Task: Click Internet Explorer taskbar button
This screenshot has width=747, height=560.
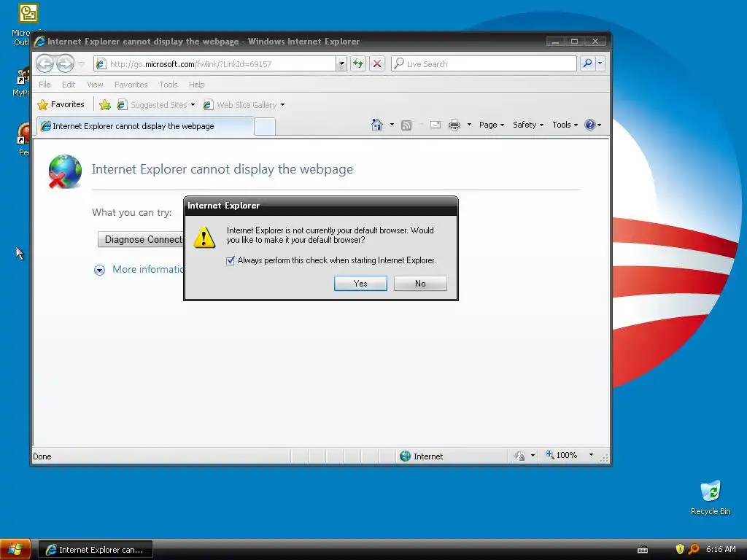Action: click(x=96, y=550)
